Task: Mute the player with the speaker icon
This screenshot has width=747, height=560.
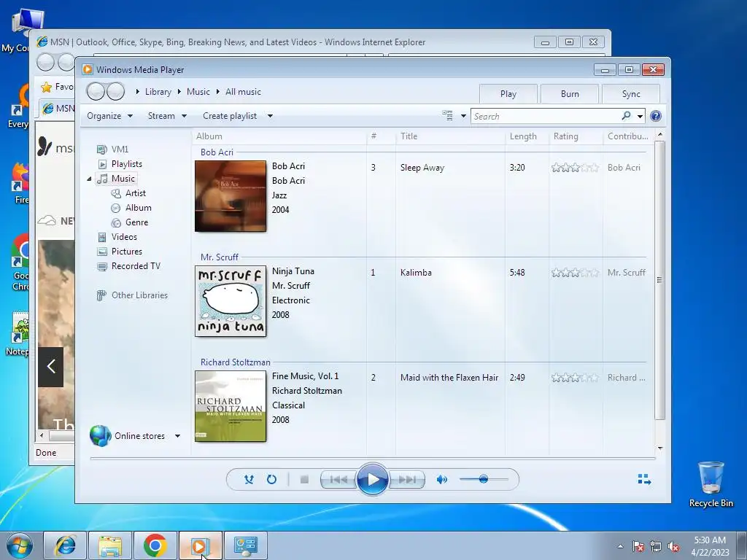Action: click(x=441, y=480)
